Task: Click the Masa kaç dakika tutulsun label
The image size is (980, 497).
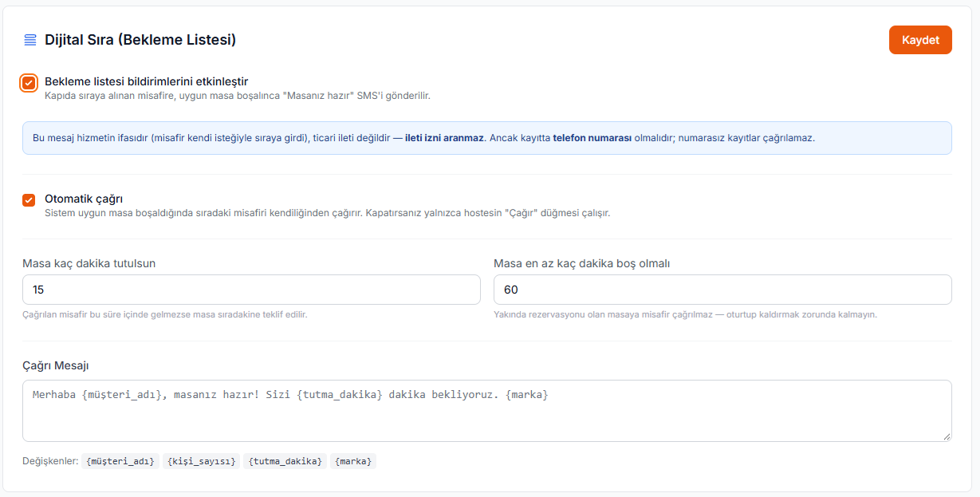Action: coord(89,263)
